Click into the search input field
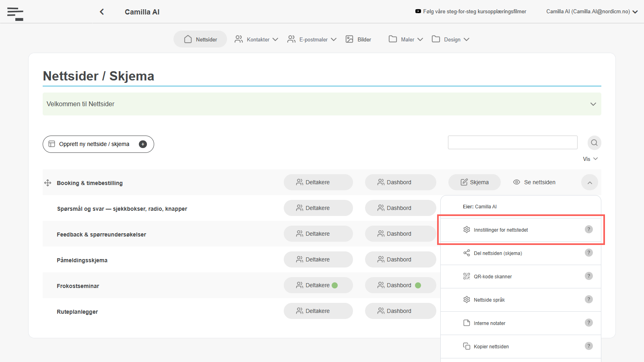 tap(513, 142)
